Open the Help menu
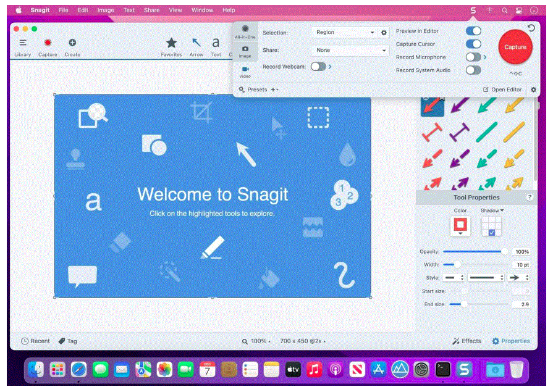The image size is (553, 392). [229, 10]
